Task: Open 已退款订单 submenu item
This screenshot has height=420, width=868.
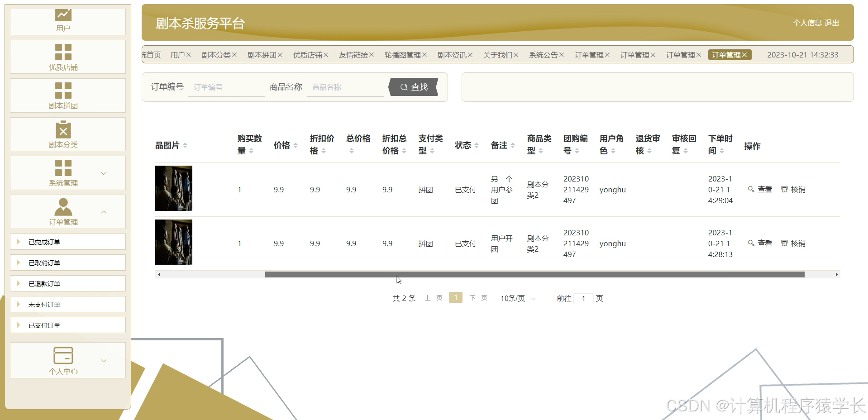Action: pos(68,284)
